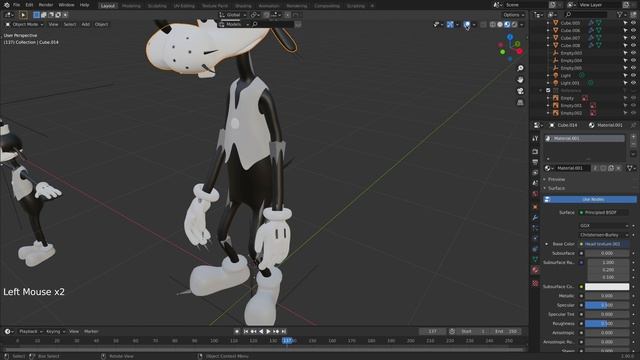This screenshot has height=360, width=640.
Task: Click the blue Z axis gizmo ball
Action: (x=510, y=38)
